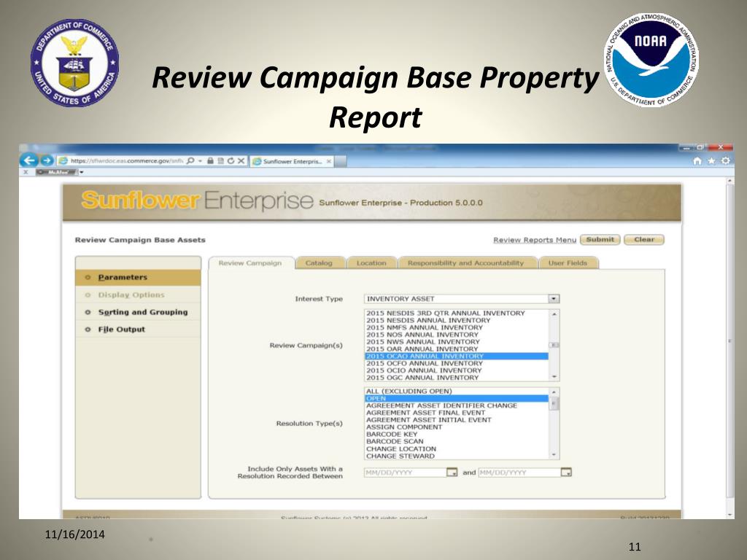
Task: Click the McAfee toolbar logo
Action: (x=57, y=172)
